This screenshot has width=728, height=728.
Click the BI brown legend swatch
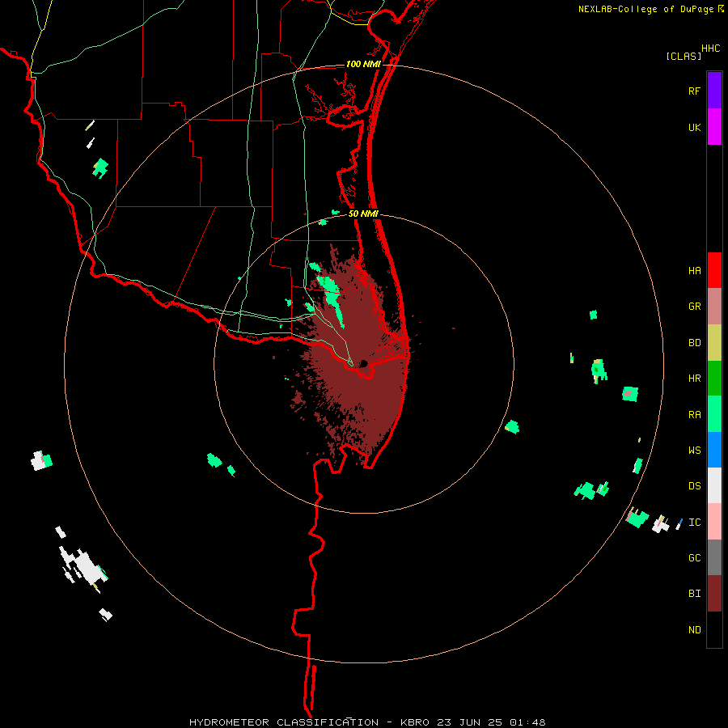point(714,594)
